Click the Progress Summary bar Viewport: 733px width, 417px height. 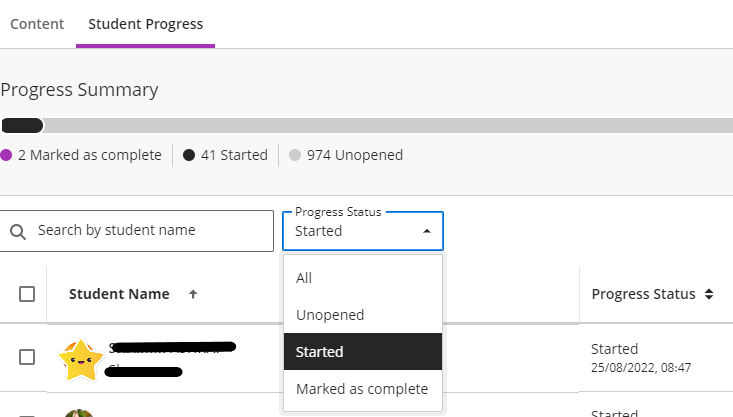pyautogui.click(x=366, y=126)
